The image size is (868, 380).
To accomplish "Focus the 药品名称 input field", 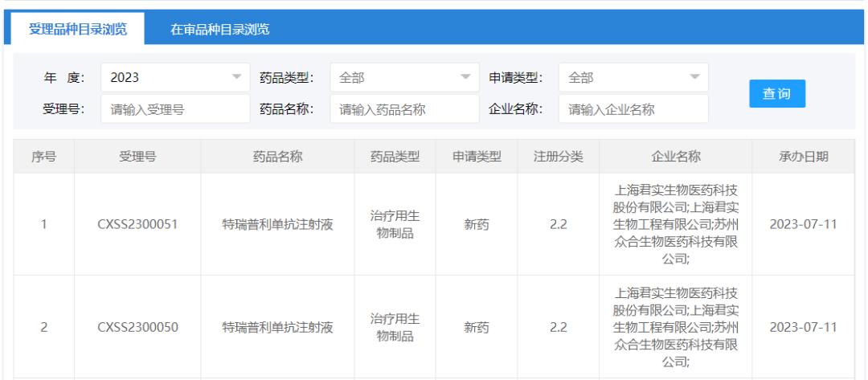I will [404, 109].
